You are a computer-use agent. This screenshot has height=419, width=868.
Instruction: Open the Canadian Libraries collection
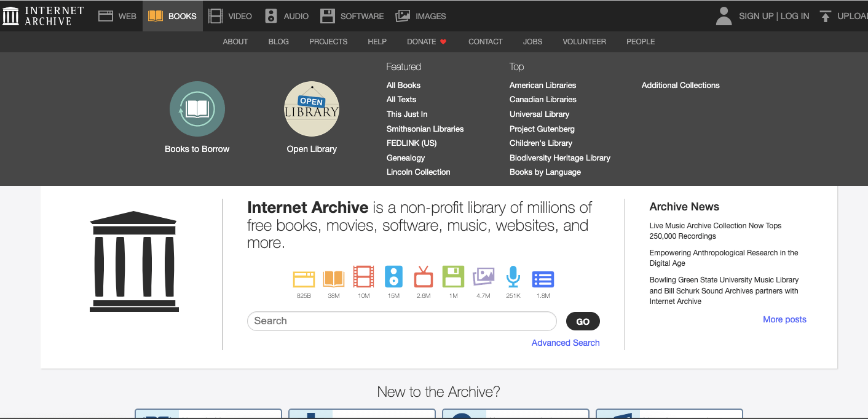(x=543, y=100)
